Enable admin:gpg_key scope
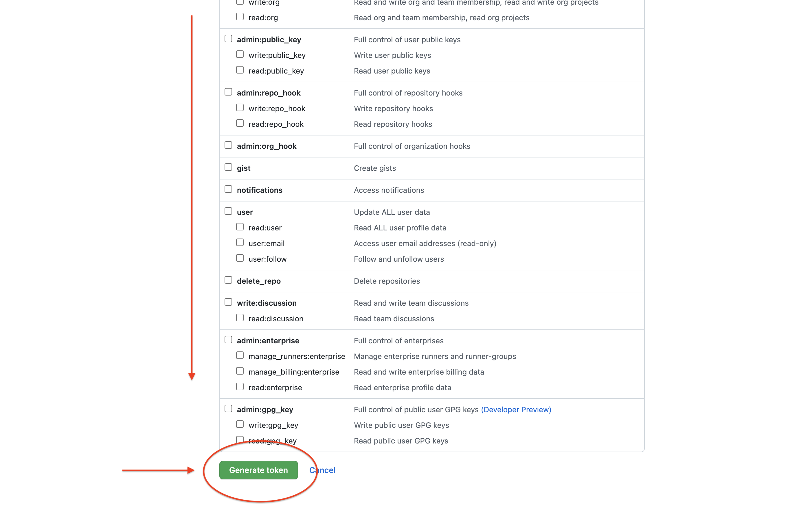The image size is (812, 506). click(x=228, y=408)
